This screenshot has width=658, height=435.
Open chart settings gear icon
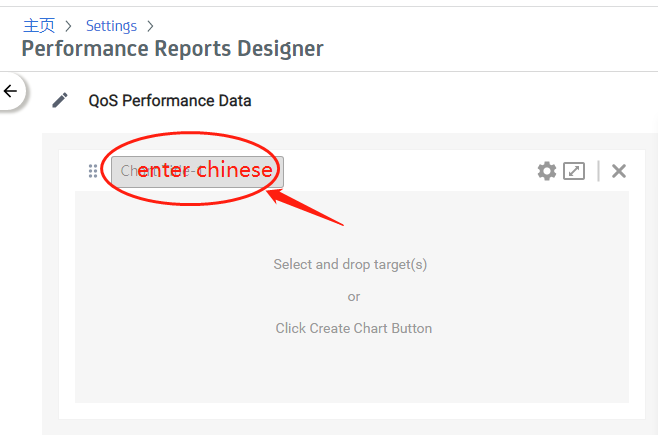click(x=546, y=171)
